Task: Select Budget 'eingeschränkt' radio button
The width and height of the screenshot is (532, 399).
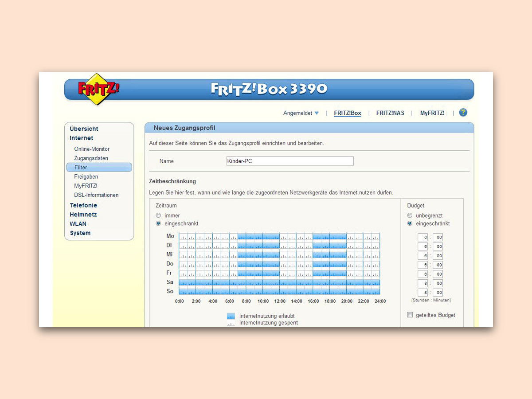Action: [x=410, y=223]
